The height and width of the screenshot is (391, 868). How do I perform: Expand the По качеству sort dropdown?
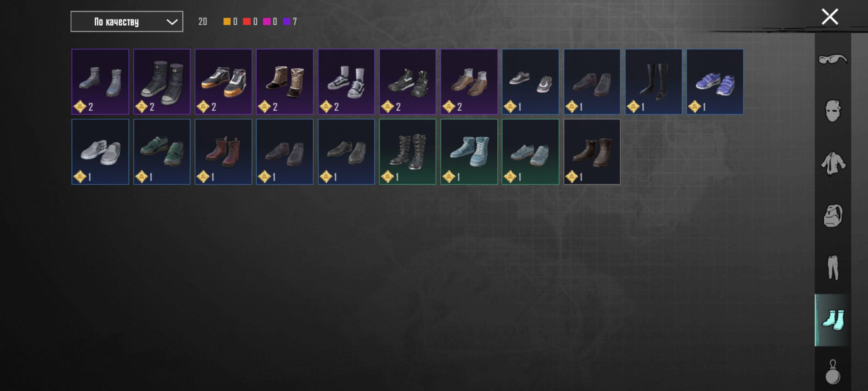[127, 21]
